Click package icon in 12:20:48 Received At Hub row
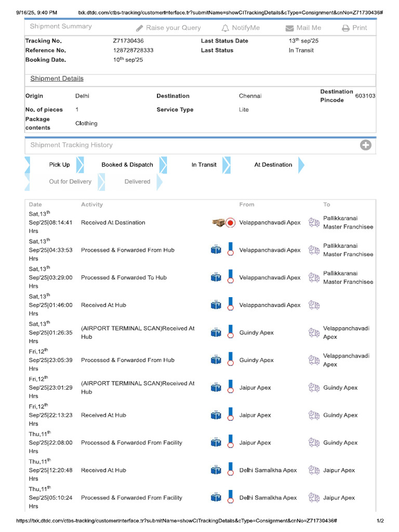The height and width of the screenshot is (532, 399). (216, 470)
